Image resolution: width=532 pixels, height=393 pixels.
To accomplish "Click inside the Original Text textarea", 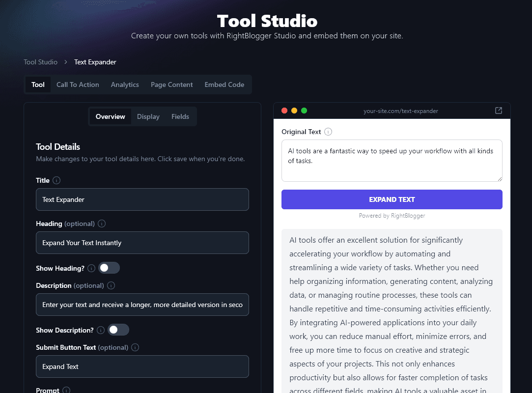I will pyautogui.click(x=392, y=160).
